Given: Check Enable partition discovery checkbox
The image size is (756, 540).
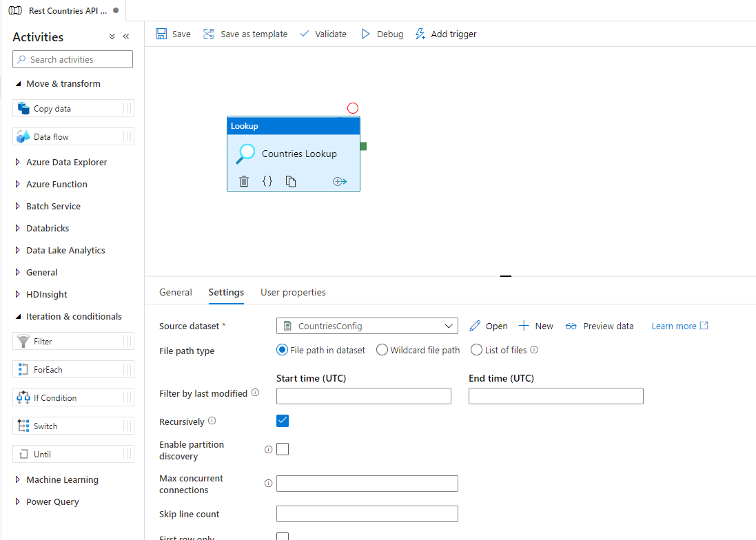Looking at the screenshot, I should [x=283, y=449].
